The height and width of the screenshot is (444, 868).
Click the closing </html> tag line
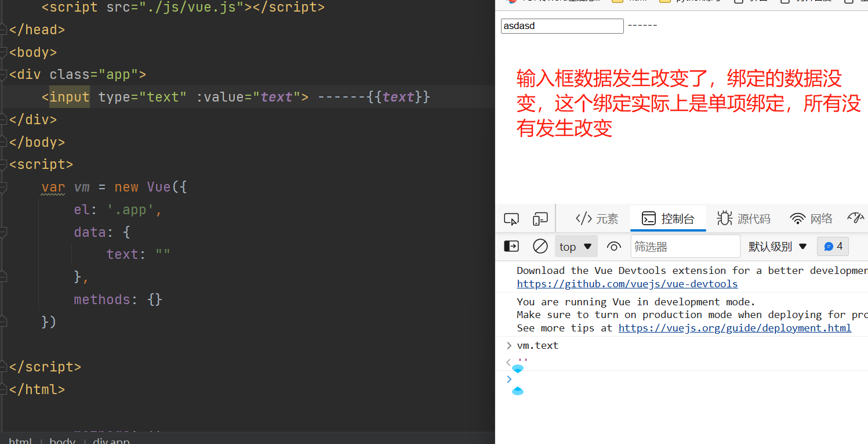click(x=37, y=389)
